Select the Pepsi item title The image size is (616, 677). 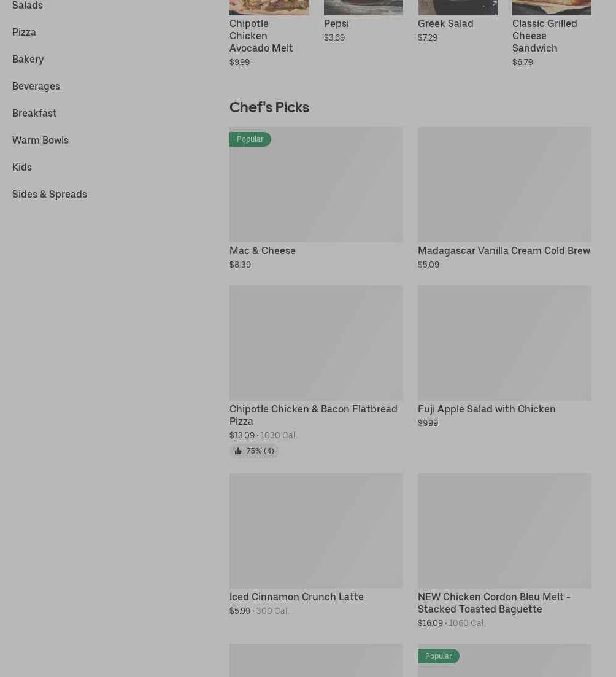pos(336,24)
